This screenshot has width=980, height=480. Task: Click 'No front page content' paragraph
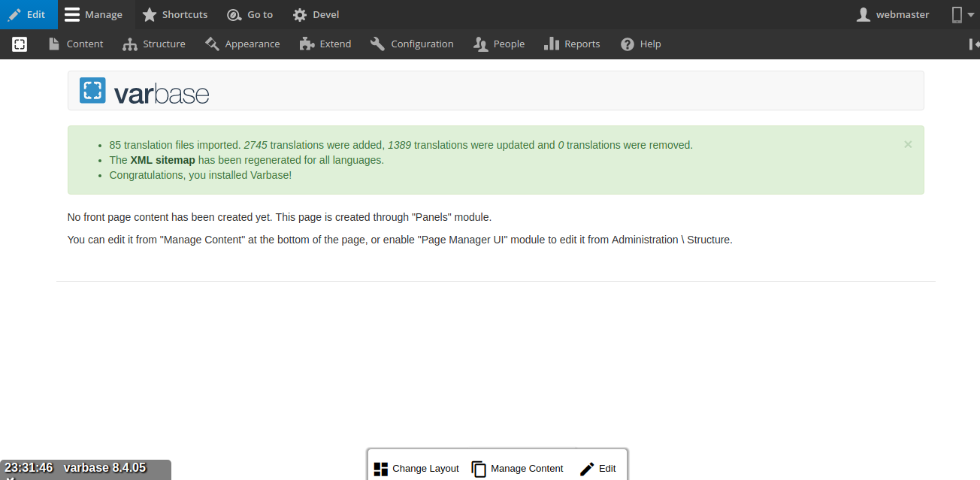click(x=280, y=217)
